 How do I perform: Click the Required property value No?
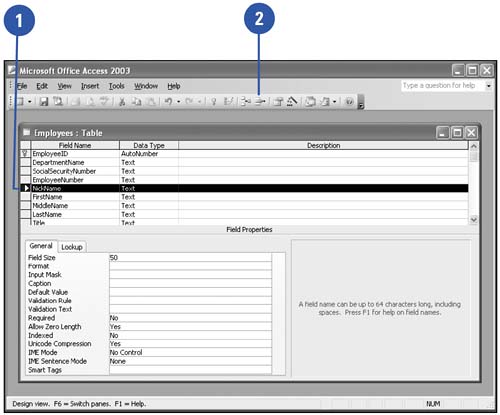[190, 318]
